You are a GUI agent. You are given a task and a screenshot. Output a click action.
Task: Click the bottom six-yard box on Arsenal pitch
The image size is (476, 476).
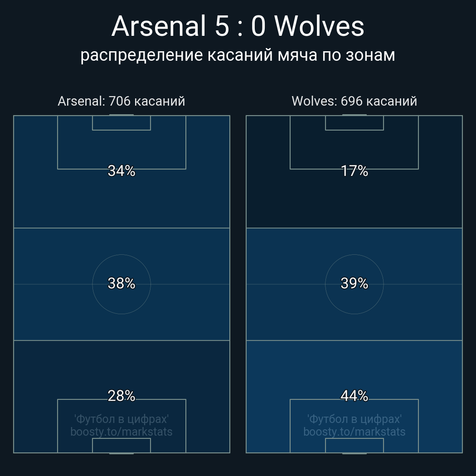pyautogui.click(x=121, y=445)
